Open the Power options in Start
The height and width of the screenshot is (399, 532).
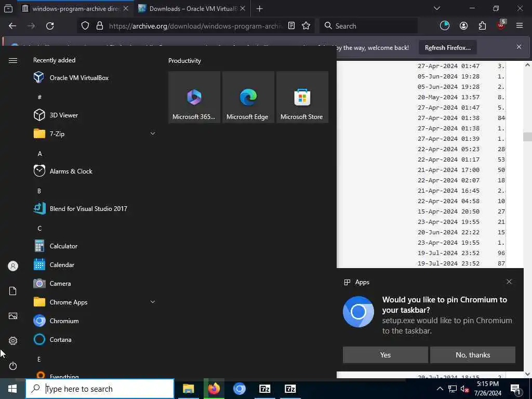(13, 366)
